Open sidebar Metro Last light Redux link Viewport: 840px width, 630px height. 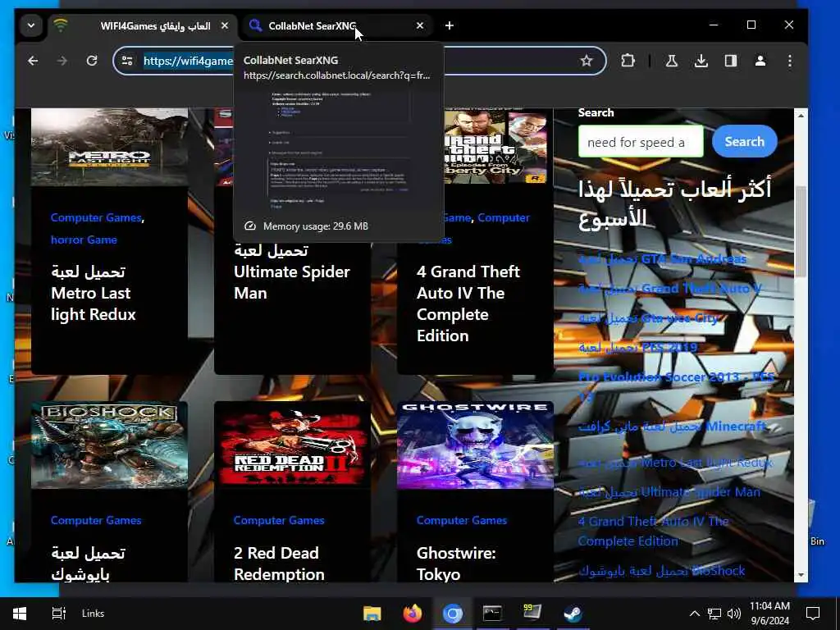[x=676, y=463]
